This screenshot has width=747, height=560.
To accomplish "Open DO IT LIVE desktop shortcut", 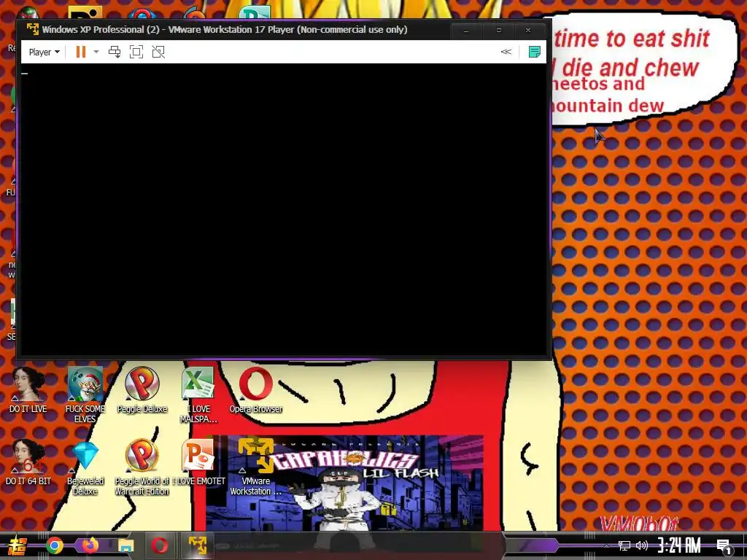I will (28, 390).
